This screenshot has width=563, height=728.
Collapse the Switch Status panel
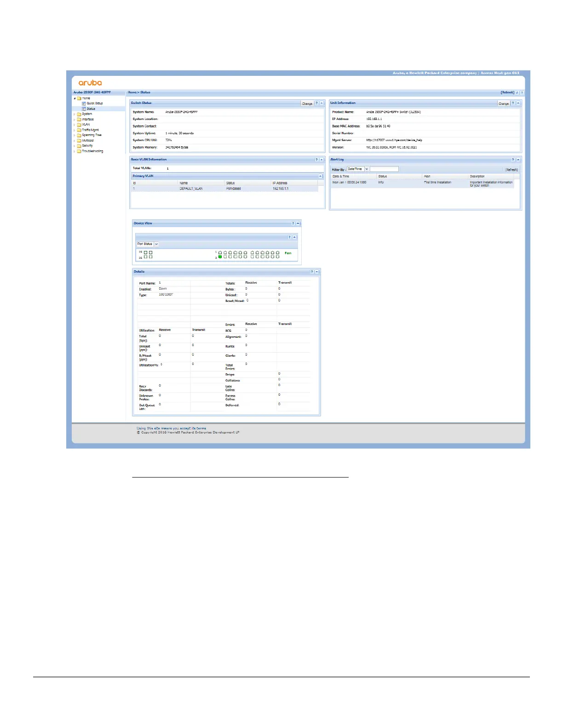(x=322, y=103)
